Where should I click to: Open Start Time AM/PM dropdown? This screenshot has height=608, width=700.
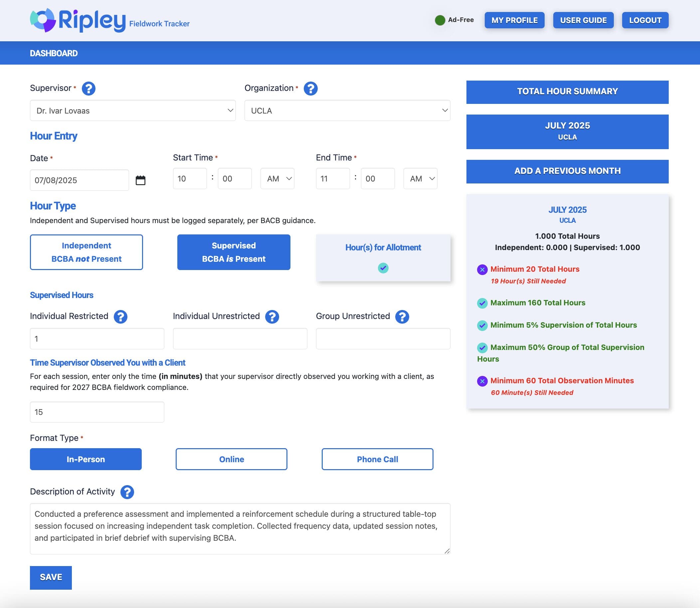pos(277,178)
